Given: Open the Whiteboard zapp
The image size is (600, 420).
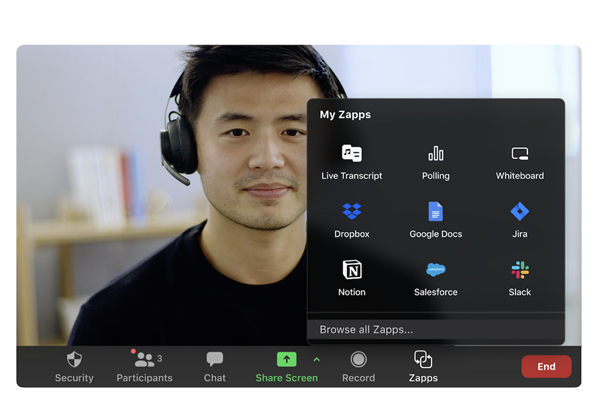Looking at the screenshot, I should [x=520, y=154].
